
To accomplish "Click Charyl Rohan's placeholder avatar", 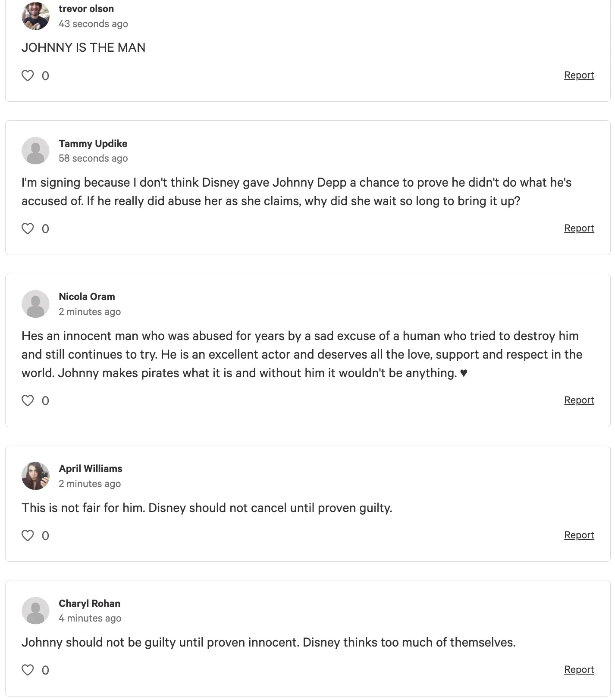I will [x=35, y=611].
